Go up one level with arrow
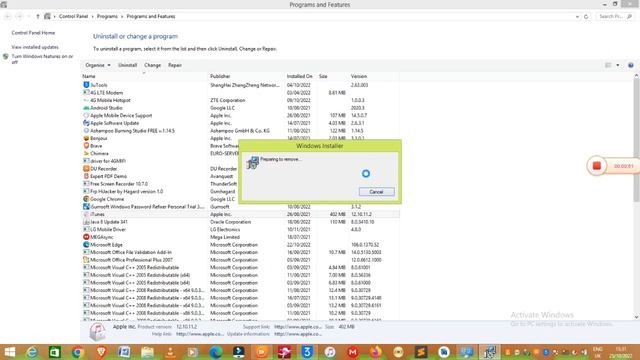The height and width of the screenshot is (360, 640). click(38, 16)
